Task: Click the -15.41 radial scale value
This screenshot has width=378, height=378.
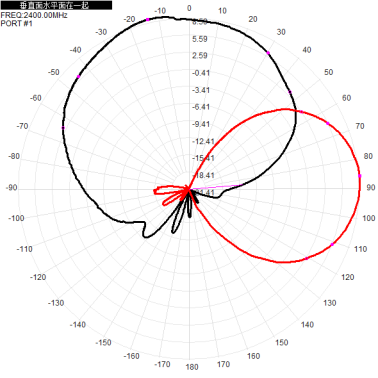Action: coord(203,158)
